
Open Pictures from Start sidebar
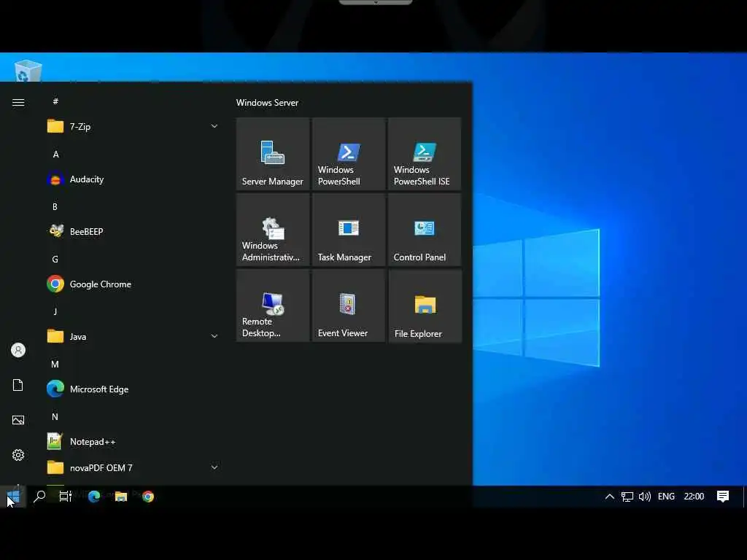[18, 420]
